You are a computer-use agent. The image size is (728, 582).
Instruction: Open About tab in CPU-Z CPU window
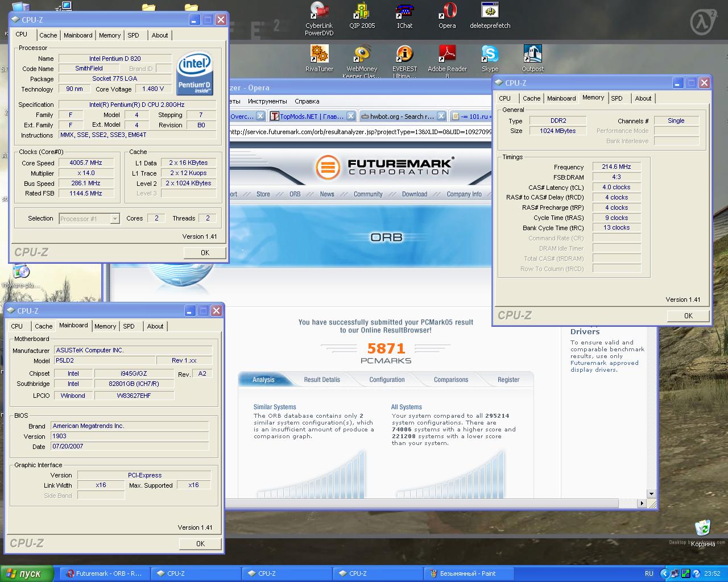(160, 35)
